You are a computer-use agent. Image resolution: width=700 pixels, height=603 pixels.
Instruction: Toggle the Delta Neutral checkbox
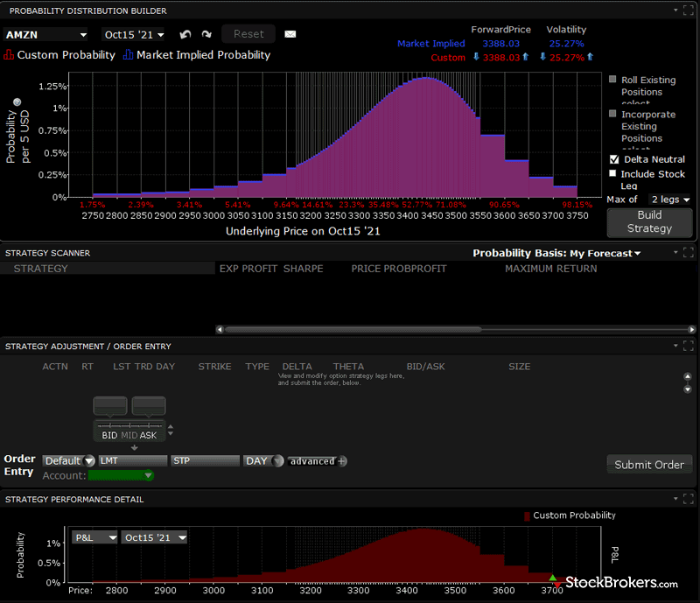(x=614, y=159)
